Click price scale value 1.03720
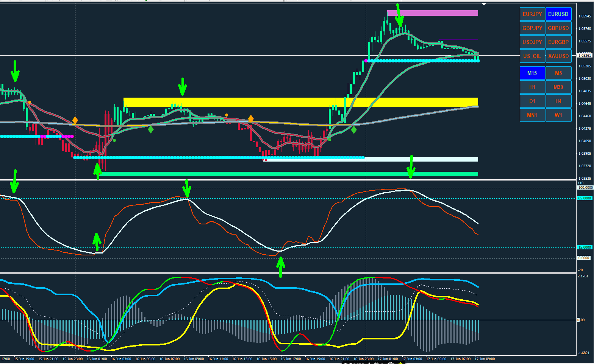Screen dimensions: 594x364 (585, 166)
